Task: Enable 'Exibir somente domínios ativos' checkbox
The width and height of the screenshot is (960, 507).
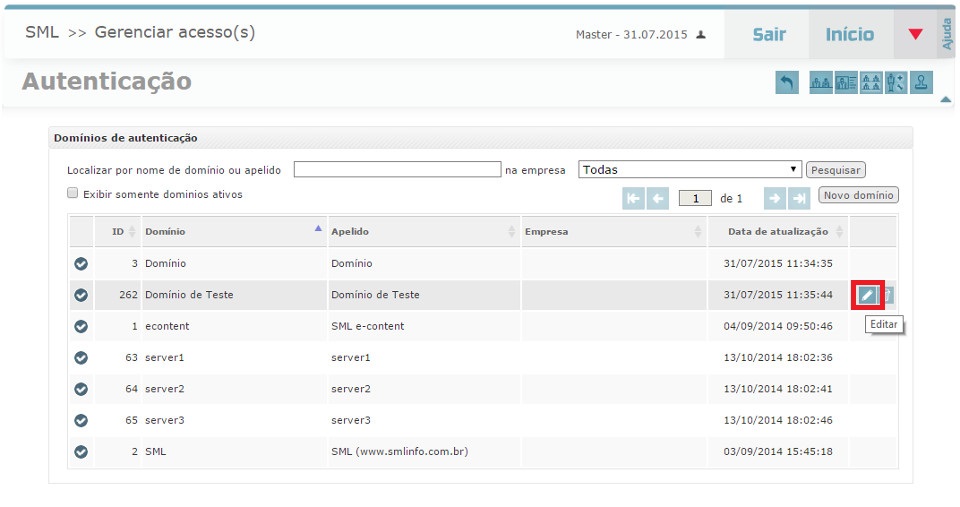Action: tap(72, 194)
